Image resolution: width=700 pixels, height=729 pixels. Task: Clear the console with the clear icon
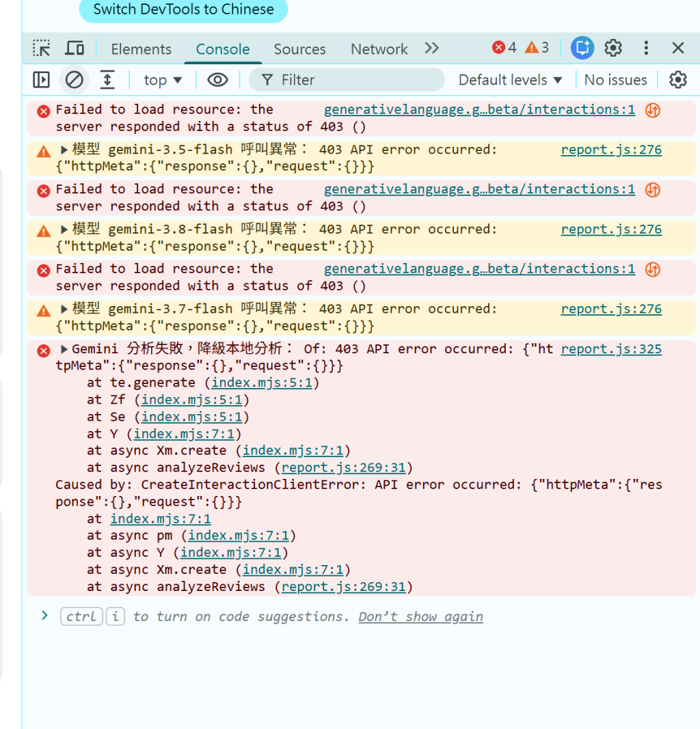[x=75, y=80]
